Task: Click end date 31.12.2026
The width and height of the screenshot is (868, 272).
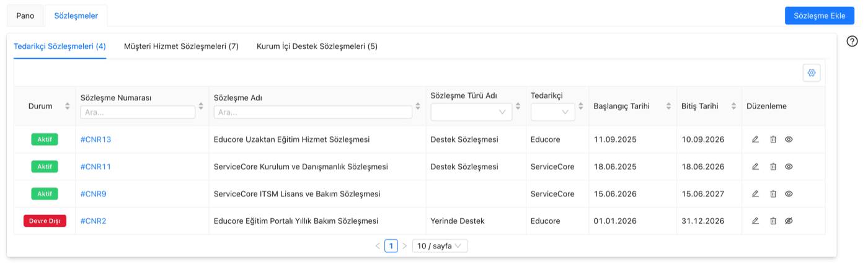Action: click(703, 221)
